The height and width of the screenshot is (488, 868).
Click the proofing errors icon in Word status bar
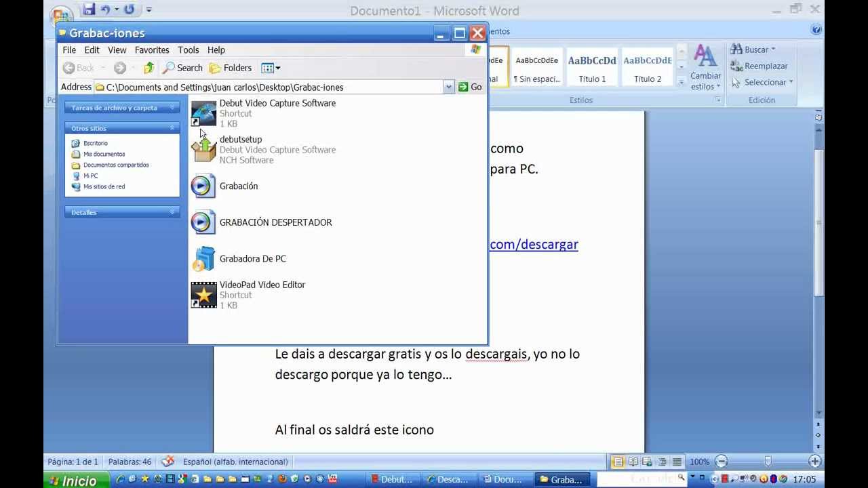167,462
